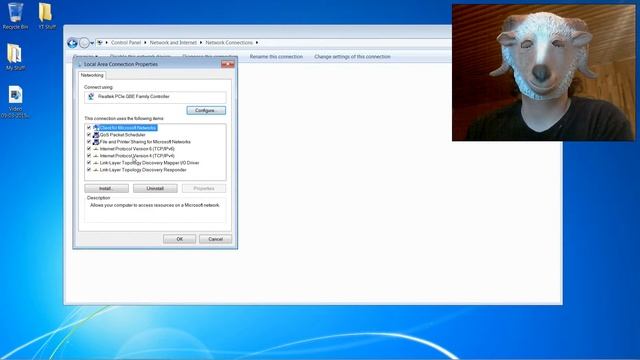The width and height of the screenshot is (640, 360).
Task: Click Network and Internet breadcrumb
Action: tap(173, 42)
